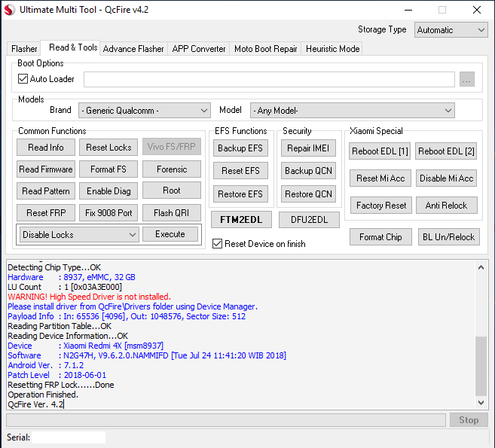The width and height of the screenshot is (495, 448).
Task: Click Fix 9008 Port button
Action: point(108,212)
